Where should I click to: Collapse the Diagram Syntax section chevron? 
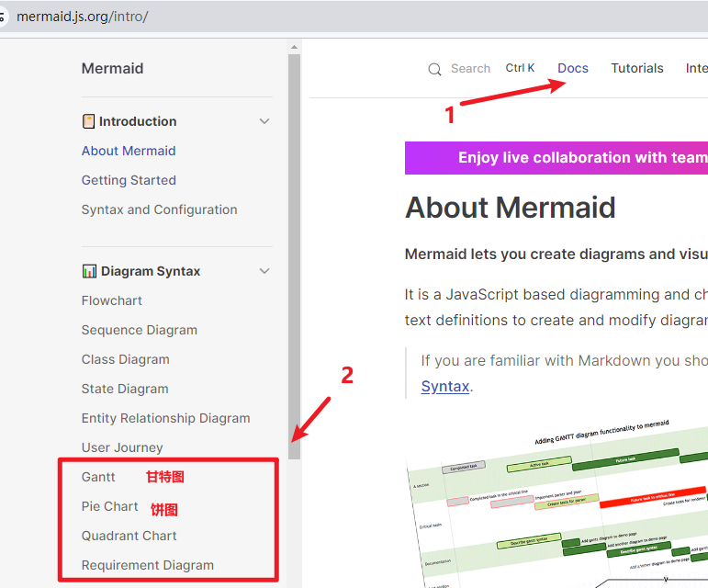[x=264, y=271]
